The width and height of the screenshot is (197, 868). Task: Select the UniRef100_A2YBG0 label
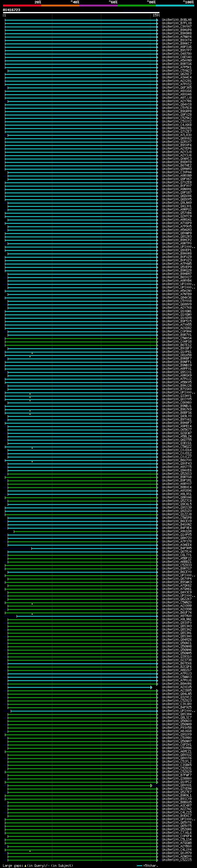click(177, 846)
